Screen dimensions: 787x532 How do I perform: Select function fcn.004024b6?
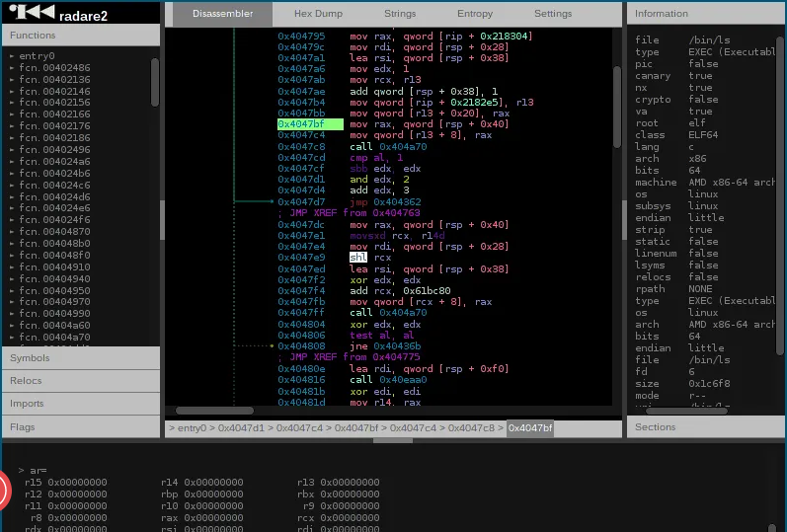54,173
